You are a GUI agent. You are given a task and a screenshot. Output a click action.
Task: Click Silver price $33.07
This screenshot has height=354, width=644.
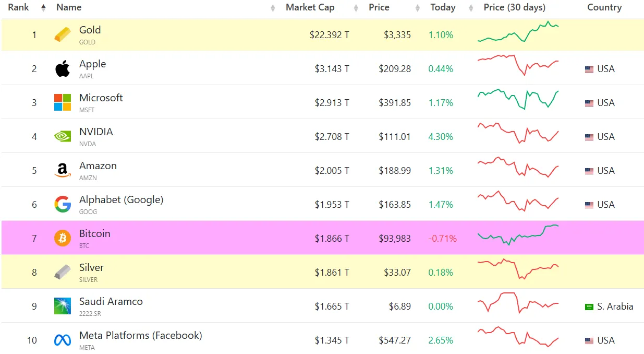[x=397, y=273]
